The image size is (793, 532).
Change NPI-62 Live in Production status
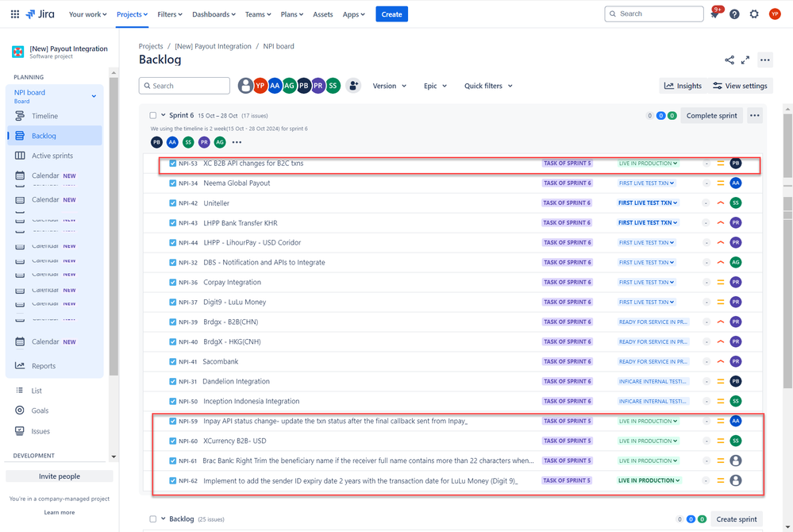point(649,481)
